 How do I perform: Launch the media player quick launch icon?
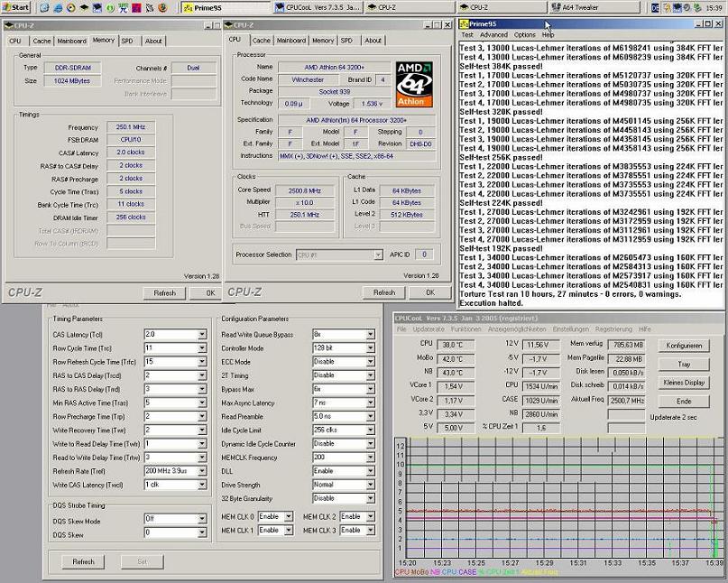tap(70, 7)
